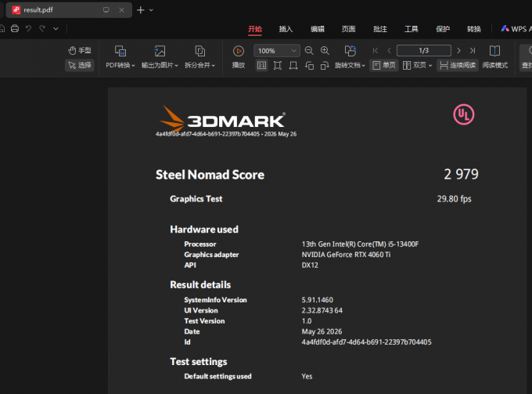Start slideshow with the 播放 play icon

239,51
